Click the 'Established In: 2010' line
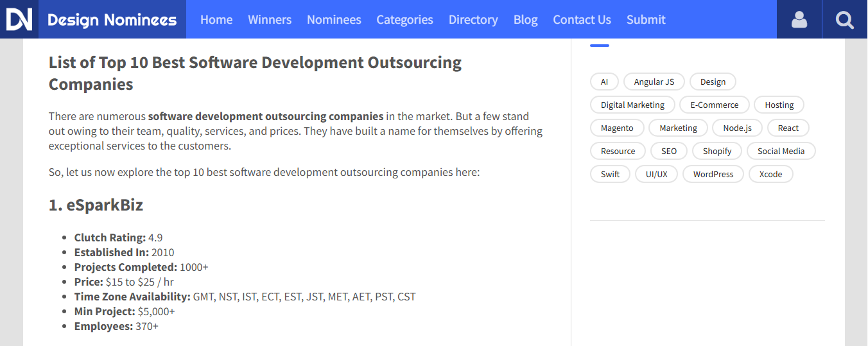The height and width of the screenshot is (346, 868). 124,252
